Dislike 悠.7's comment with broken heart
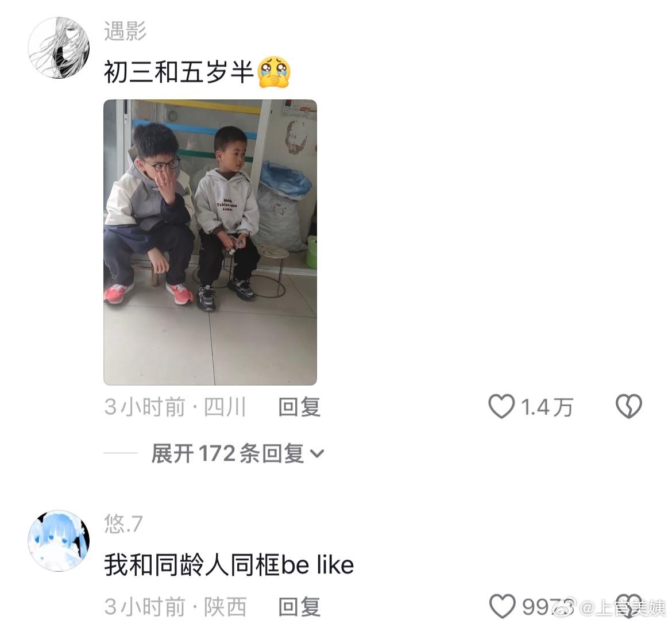 click(x=629, y=606)
